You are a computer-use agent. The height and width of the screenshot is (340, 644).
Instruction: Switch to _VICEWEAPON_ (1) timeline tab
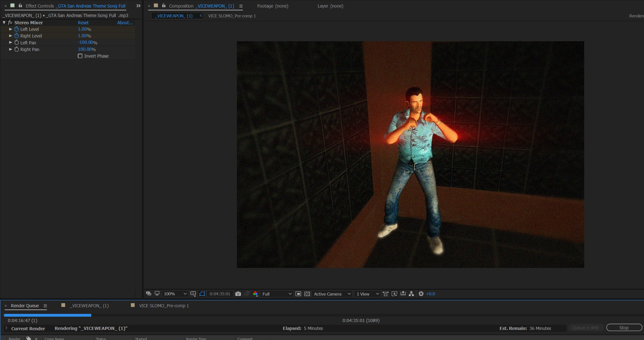(x=89, y=306)
